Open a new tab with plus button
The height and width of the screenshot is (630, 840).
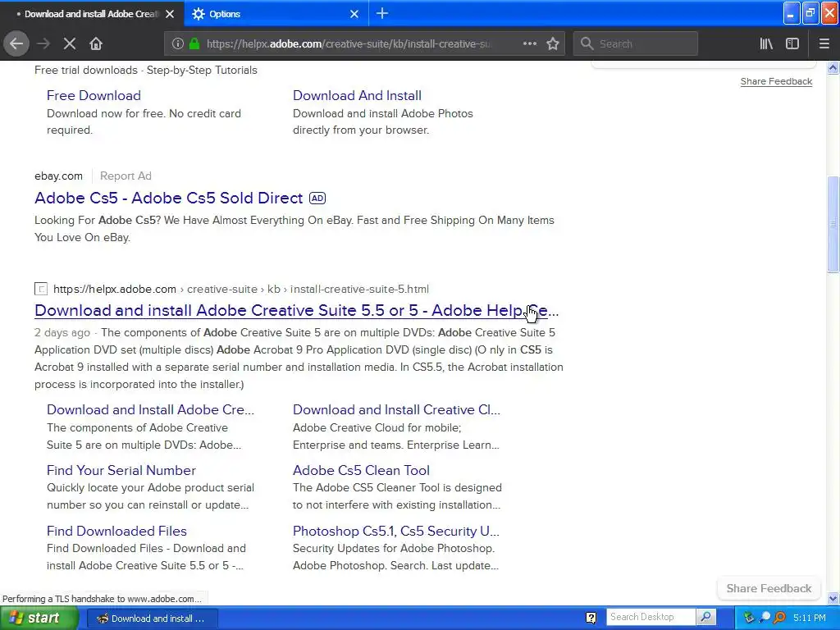point(382,13)
